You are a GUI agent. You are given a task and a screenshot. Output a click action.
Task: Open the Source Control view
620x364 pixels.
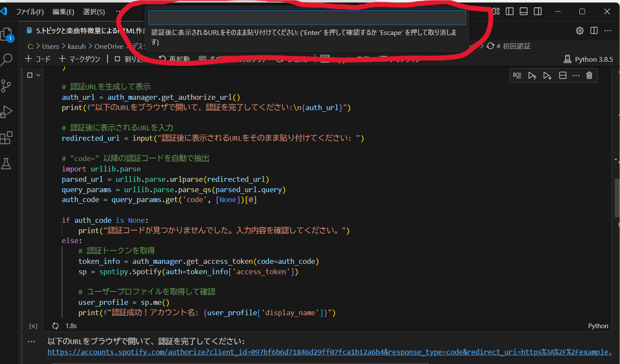(x=7, y=85)
